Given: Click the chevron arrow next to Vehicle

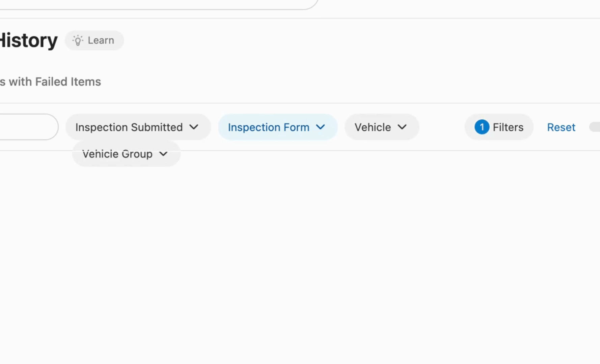Looking at the screenshot, I should click(402, 127).
